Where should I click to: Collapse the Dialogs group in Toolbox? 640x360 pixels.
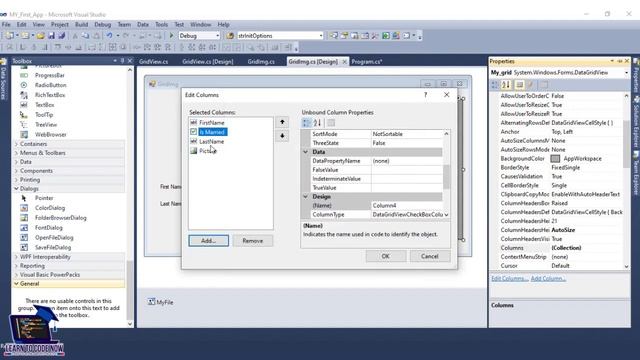16,189
